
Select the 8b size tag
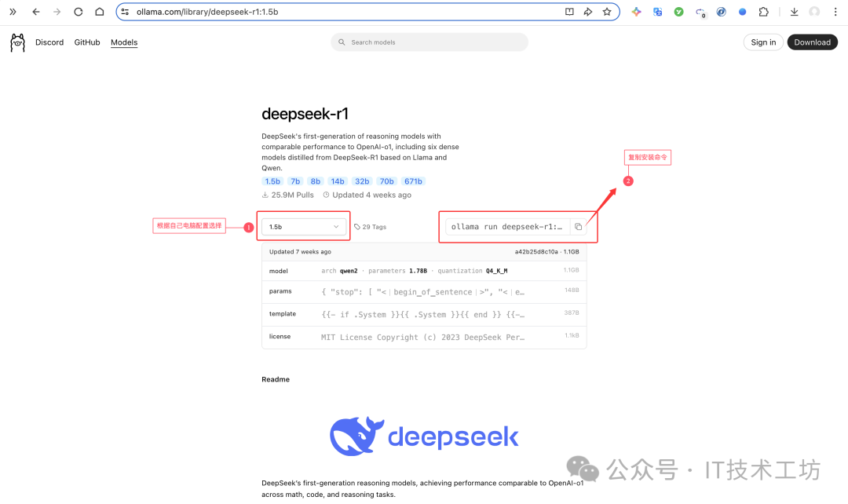pyautogui.click(x=316, y=181)
